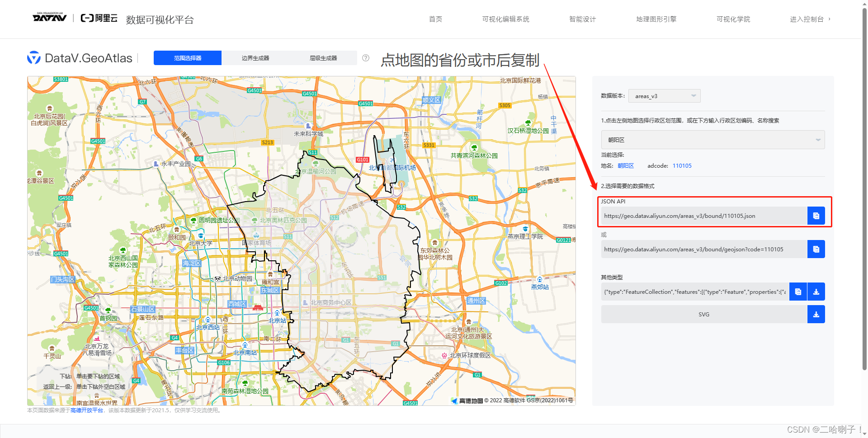Click the 进入控制台 link
The height and width of the screenshot is (438, 868).
[810, 19]
